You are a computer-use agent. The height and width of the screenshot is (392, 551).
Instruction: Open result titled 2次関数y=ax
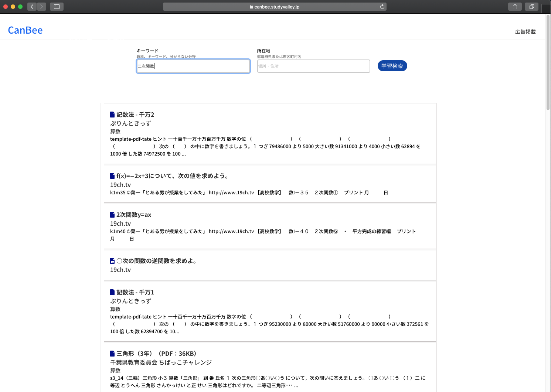[x=134, y=215]
